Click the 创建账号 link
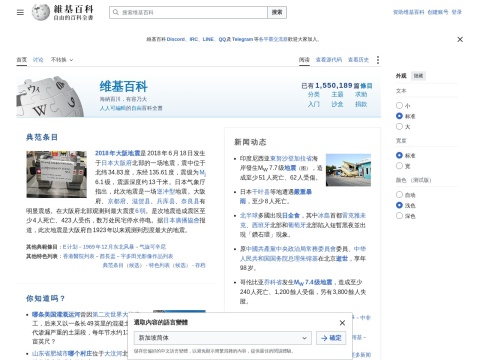The height and width of the screenshot is (360, 480). [x=438, y=12]
